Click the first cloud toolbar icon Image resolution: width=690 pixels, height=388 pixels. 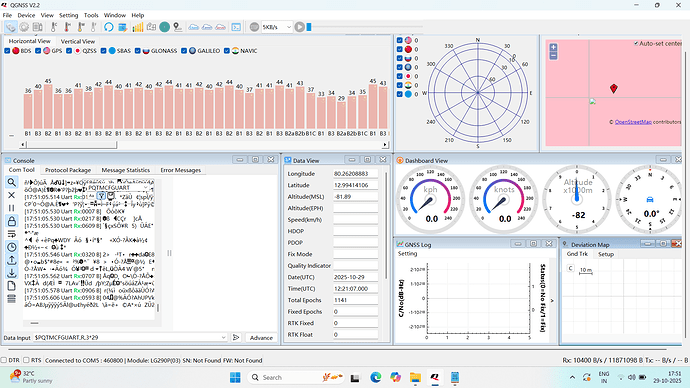coord(194,27)
